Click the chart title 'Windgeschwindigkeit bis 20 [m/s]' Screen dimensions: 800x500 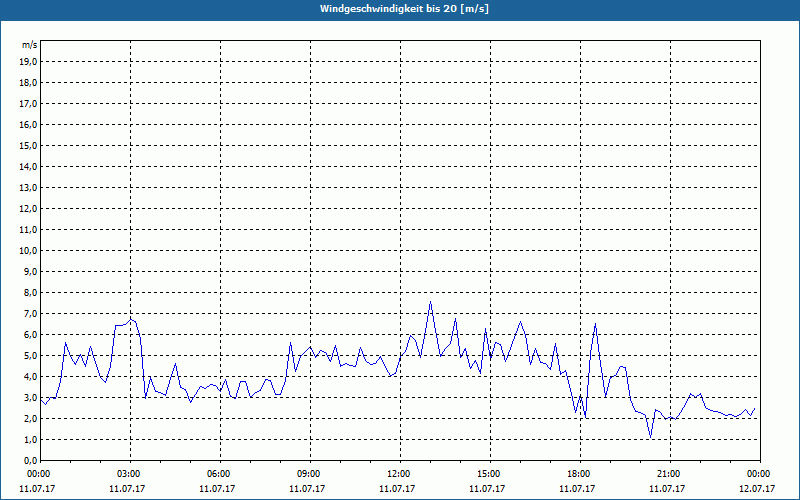point(404,9)
